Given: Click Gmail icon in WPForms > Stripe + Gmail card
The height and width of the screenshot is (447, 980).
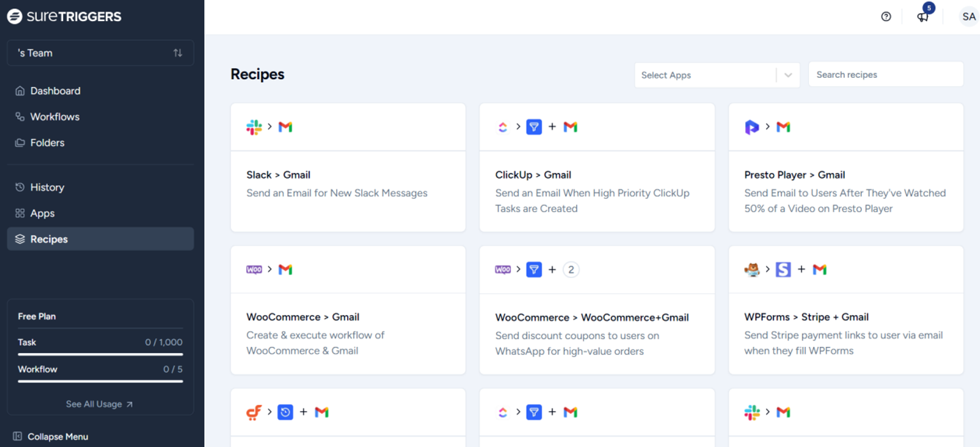Looking at the screenshot, I should pyautogui.click(x=820, y=270).
